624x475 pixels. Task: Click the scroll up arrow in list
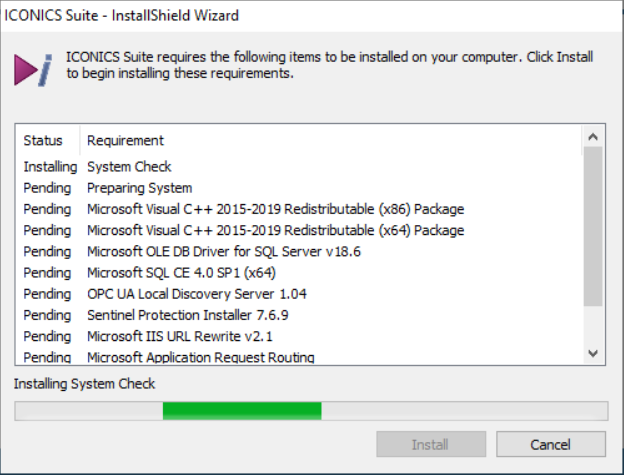593,137
